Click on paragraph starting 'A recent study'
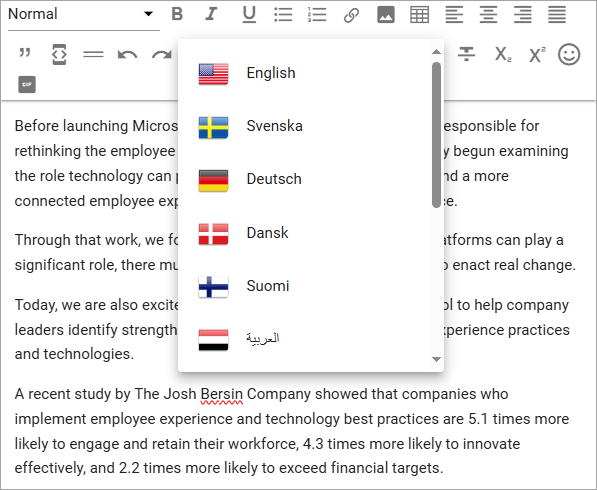Viewport: 597px width, 490px height. (292, 431)
